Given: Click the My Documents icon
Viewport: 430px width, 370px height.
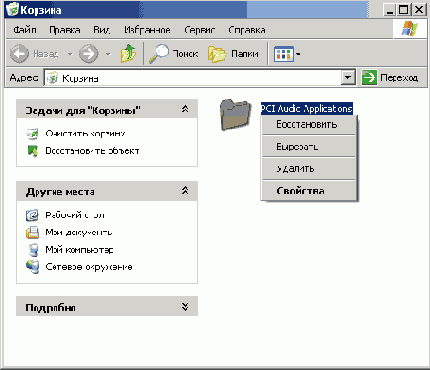Looking at the screenshot, I should 32,232.
